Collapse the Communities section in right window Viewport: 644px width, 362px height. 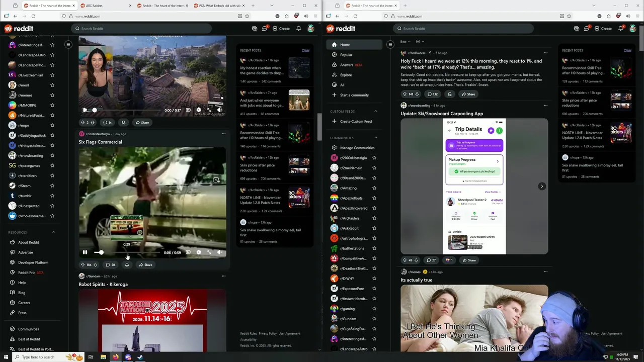[x=376, y=138]
